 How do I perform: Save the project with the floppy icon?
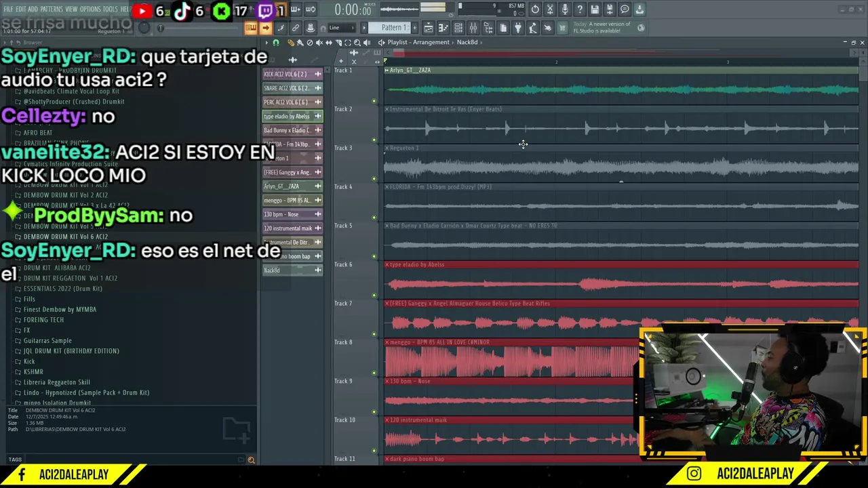[595, 9]
